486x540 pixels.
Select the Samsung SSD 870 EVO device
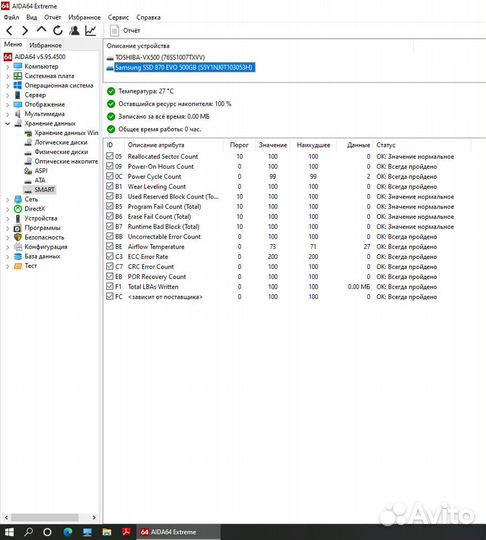pyautogui.click(x=184, y=67)
